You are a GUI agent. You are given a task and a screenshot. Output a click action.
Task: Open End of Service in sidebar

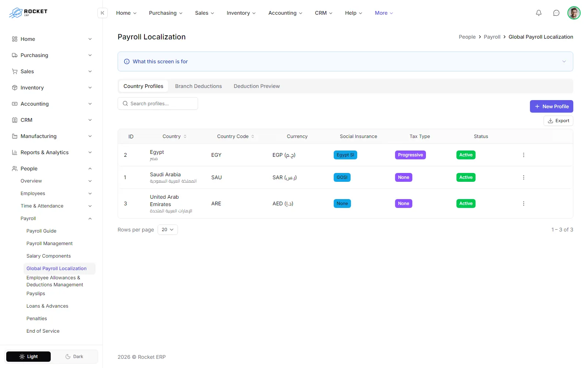coord(43,331)
